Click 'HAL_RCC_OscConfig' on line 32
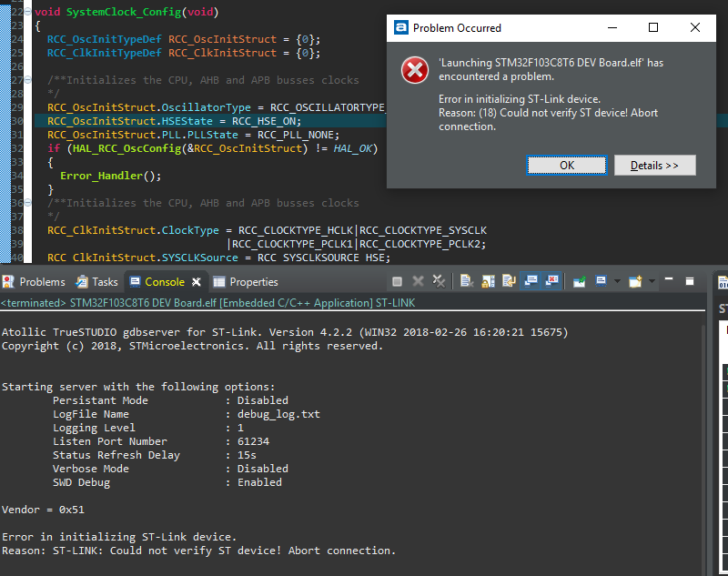The image size is (728, 576). pos(126,148)
